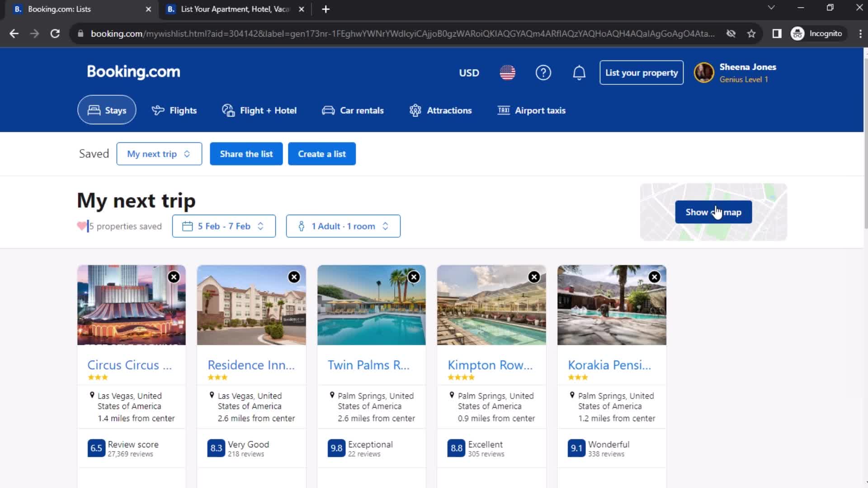Click the currency USD icon
Screen dimensions: 868x488
click(469, 73)
